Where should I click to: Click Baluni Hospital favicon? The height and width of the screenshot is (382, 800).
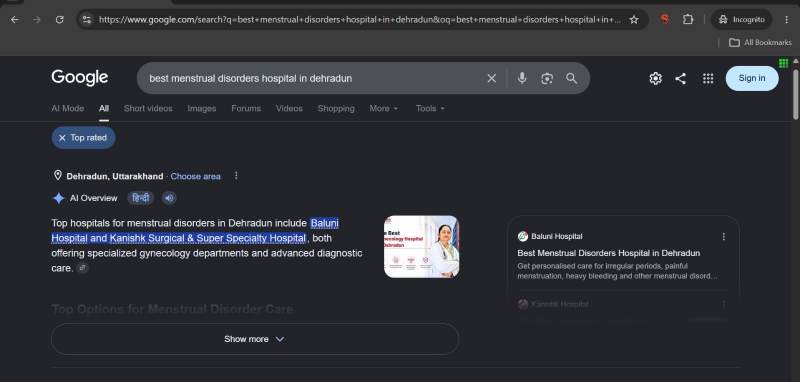pyautogui.click(x=522, y=237)
